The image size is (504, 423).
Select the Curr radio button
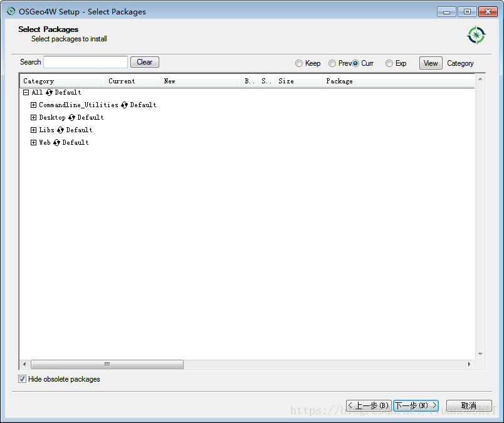[355, 63]
